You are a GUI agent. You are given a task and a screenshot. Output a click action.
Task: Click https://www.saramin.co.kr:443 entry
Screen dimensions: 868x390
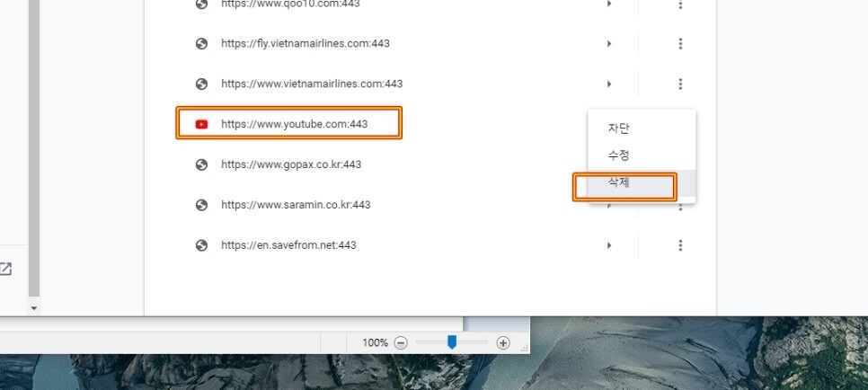coord(296,204)
